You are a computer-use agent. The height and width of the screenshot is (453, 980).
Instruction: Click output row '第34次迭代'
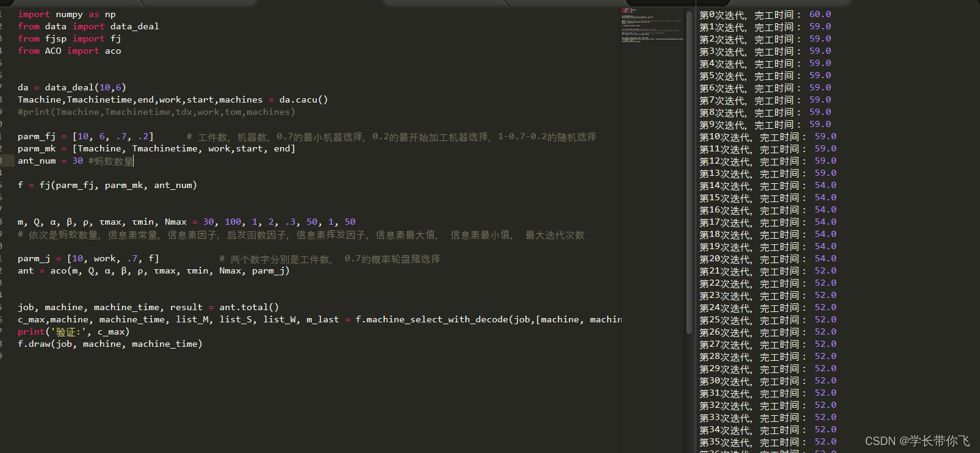[768, 429]
